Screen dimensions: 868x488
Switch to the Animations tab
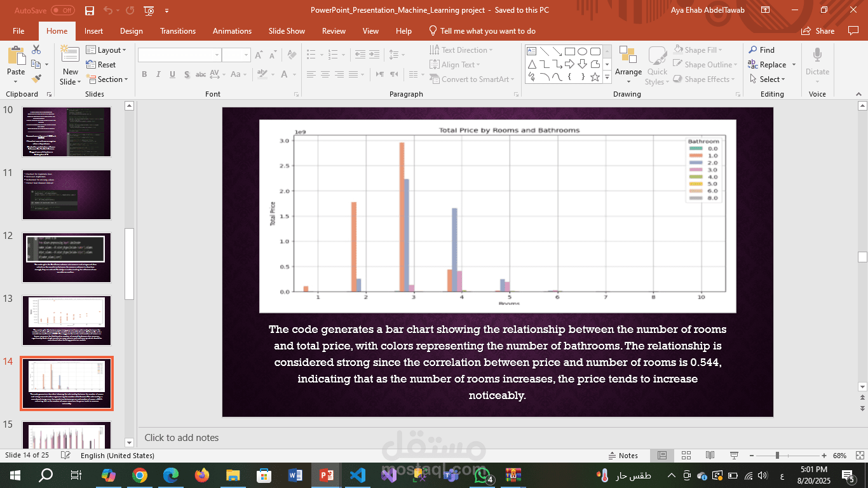click(232, 30)
